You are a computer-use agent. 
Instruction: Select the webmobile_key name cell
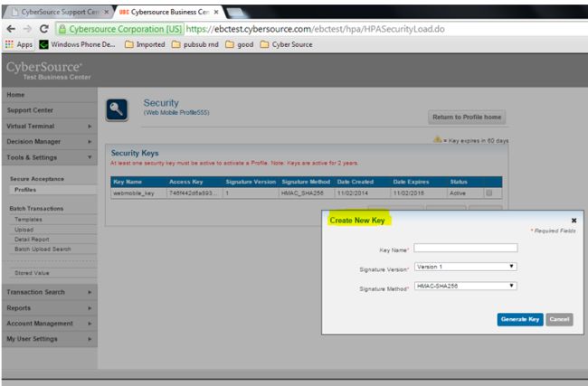(138, 193)
